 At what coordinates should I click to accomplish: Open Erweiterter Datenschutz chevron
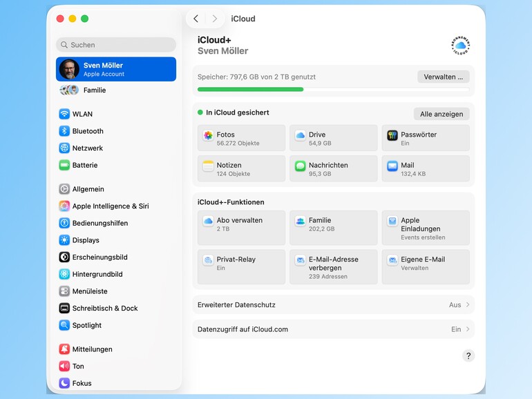(x=468, y=304)
